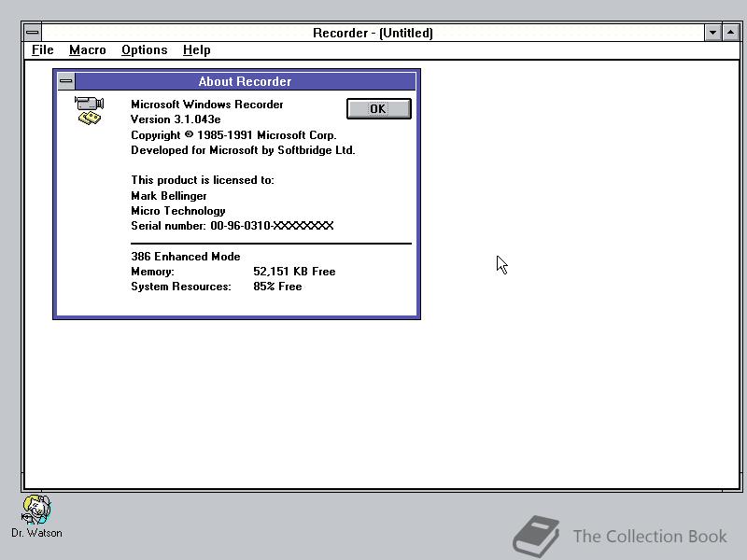This screenshot has height=560, width=747.
Task: Click the Copyright 1985-1991 Microsoft Corp. line
Action: [x=233, y=135]
